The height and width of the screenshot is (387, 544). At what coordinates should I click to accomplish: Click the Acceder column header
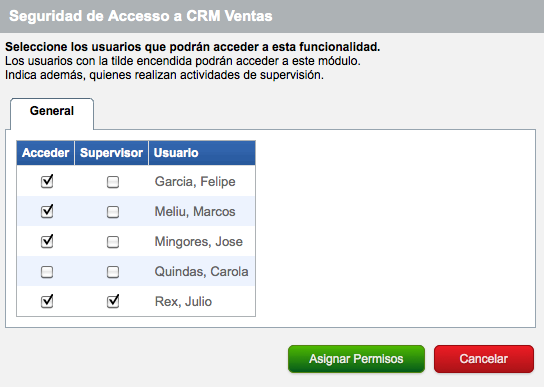(x=45, y=153)
